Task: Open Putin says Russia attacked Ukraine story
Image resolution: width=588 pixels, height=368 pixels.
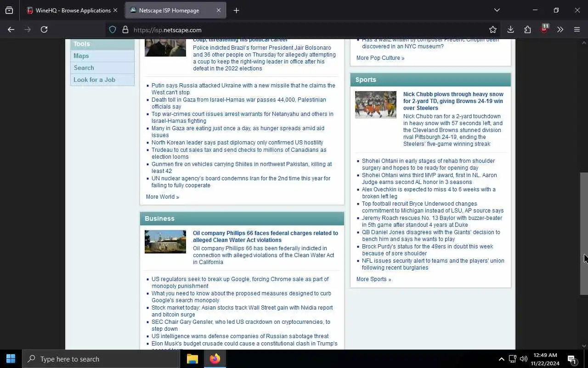Action: 243,89
